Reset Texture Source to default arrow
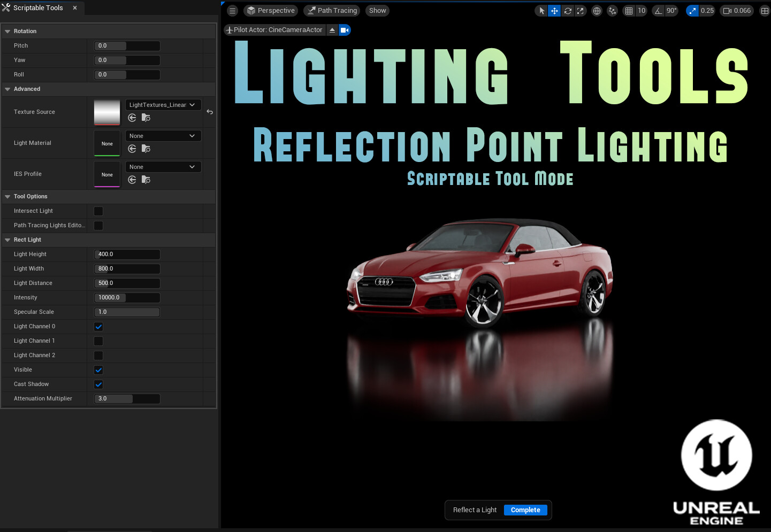Viewport: 771px width, 532px height. [210, 112]
